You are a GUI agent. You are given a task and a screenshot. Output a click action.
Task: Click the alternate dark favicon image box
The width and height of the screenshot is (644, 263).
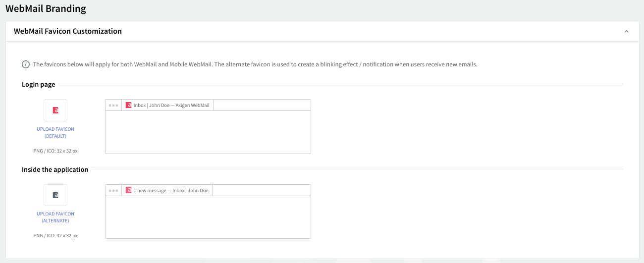tap(55, 195)
